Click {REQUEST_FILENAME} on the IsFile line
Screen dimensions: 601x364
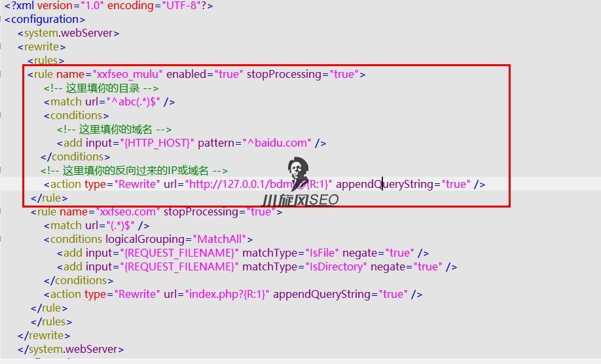pyautogui.click(x=179, y=253)
